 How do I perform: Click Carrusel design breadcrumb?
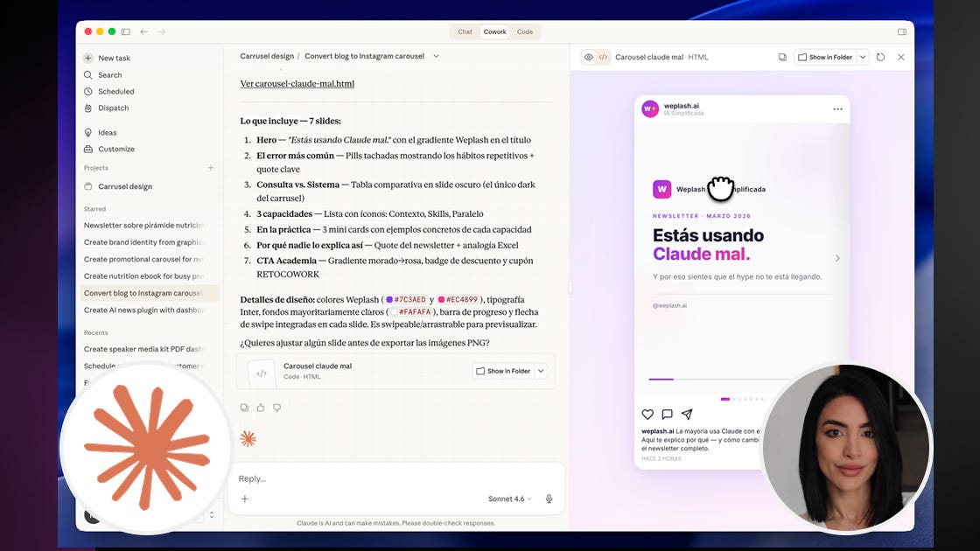pyautogui.click(x=267, y=56)
